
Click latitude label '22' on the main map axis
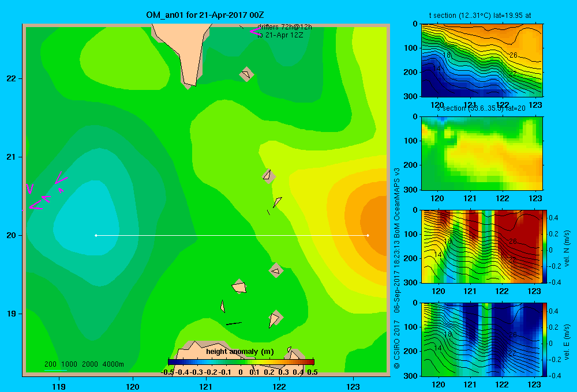[11, 79]
